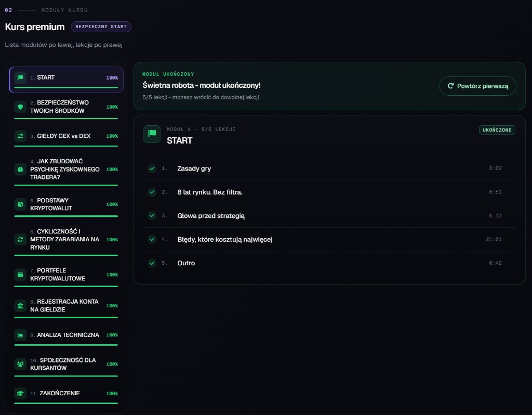Click the UKOŃCZONE status badge

coord(497,130)
